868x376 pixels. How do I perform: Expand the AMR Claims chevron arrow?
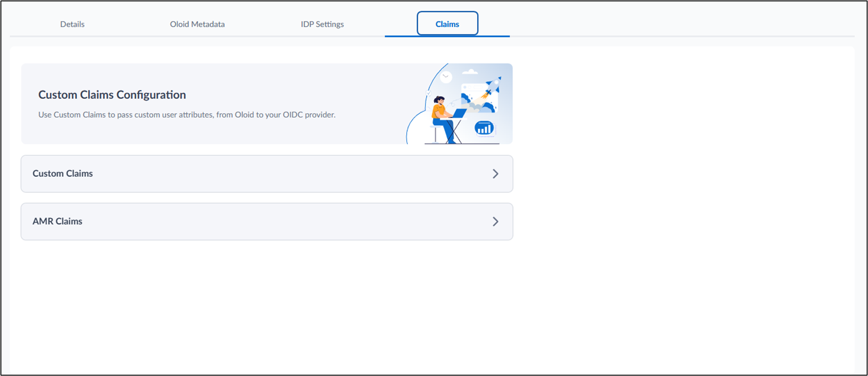(x=495, y=221)
